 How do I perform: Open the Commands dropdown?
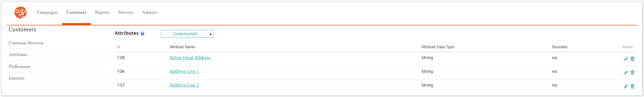(x=187, y=34)
